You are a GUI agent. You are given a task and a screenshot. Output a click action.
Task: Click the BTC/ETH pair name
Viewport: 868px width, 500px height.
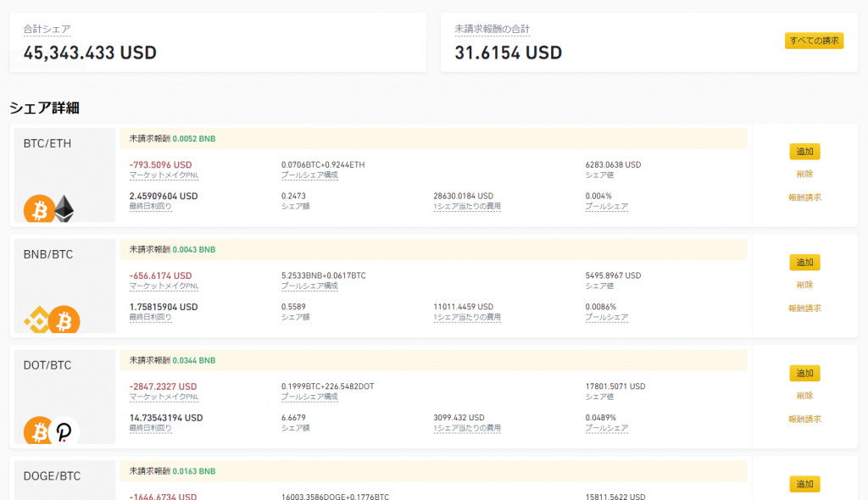click(x=47, y=143)
